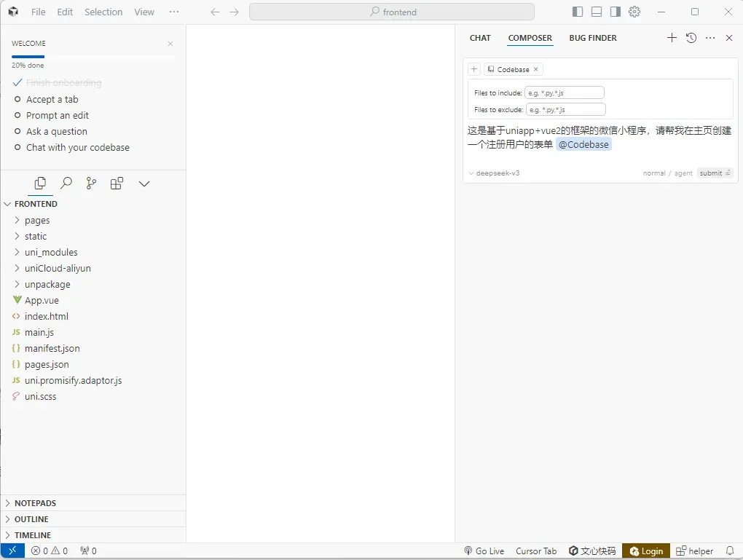Select the Ask a question step

56,132
